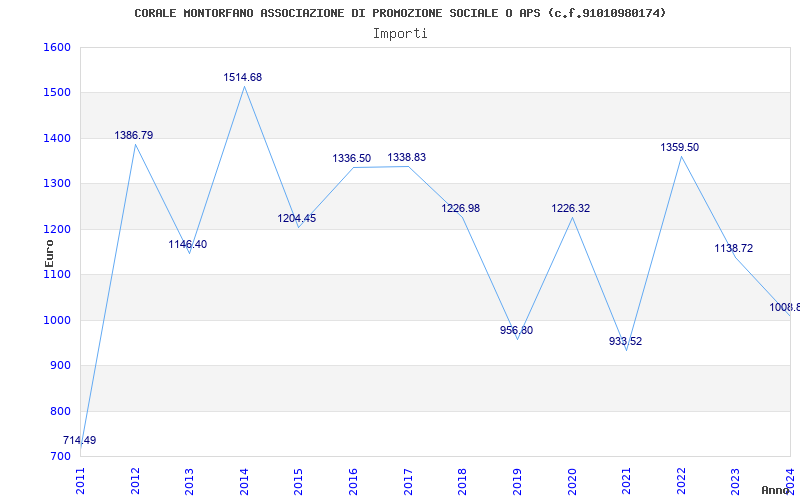
Task: Click the 1146.40 data label for 2013
Action: tap(187, 244)
